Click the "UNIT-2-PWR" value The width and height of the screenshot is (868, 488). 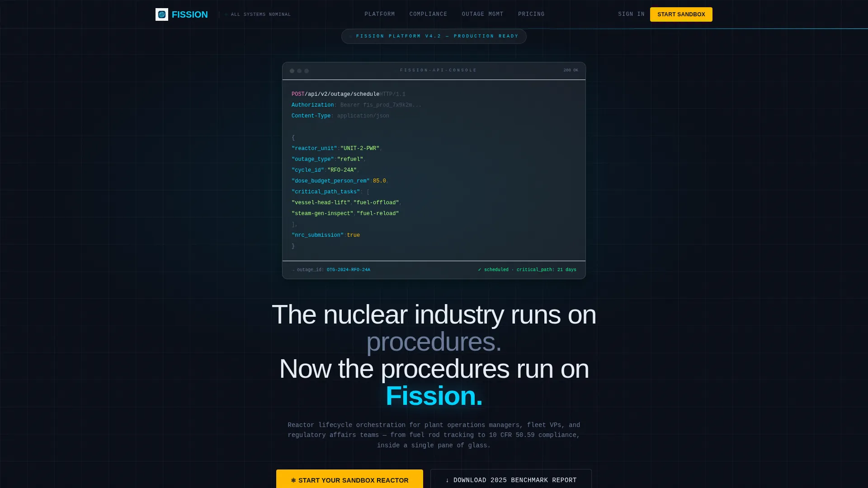click(x=360, y=149)
